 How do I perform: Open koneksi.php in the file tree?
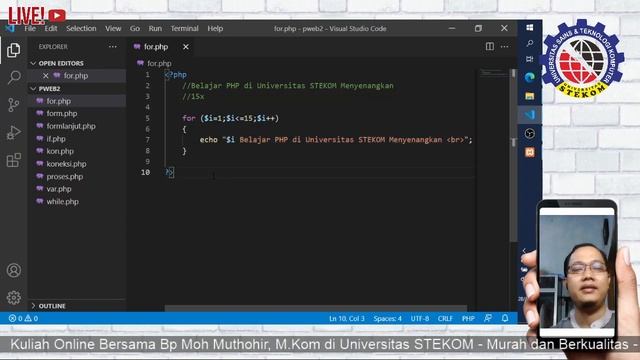(x=77, y=164)
